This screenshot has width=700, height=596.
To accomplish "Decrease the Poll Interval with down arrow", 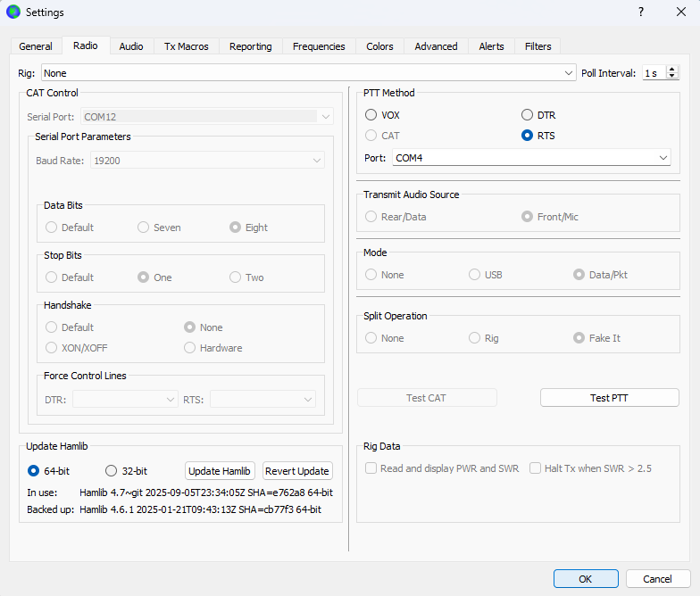I will coord(672,77).
